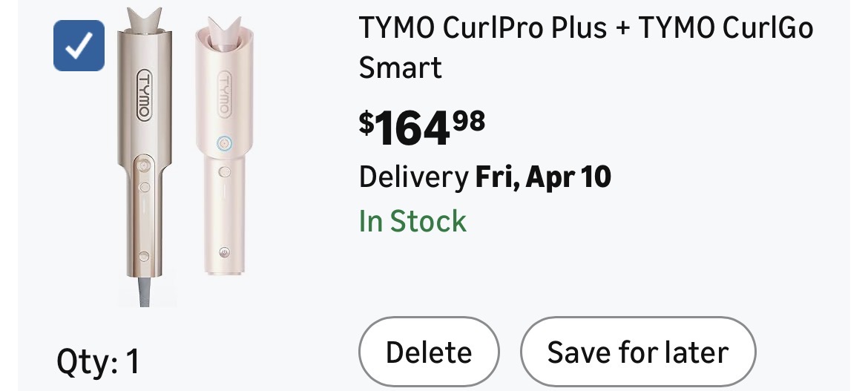Screen dimensions: 868x391
Task: Click the pink CurlGo Smart curler image
Action: tap(223, 148)
